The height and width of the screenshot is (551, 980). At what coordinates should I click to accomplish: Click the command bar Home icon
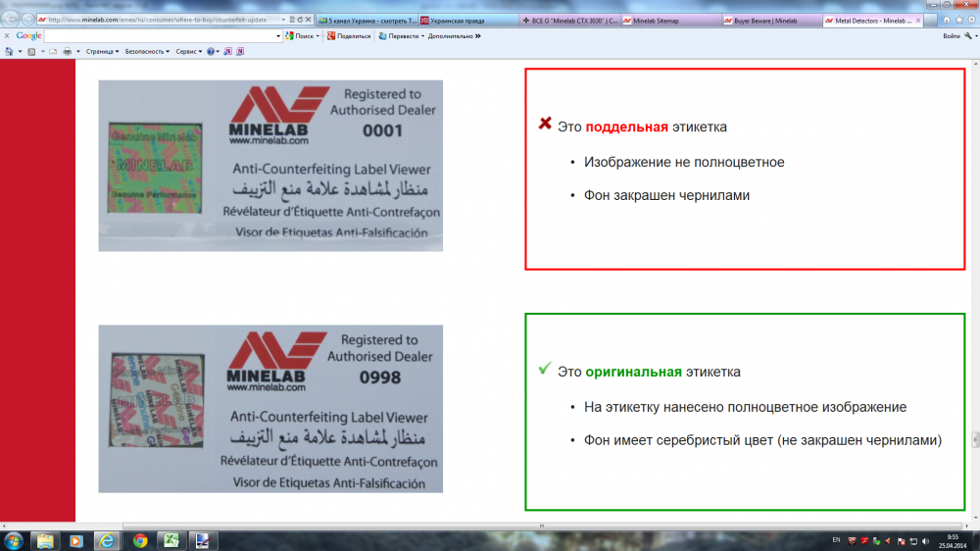click(9, 51)
